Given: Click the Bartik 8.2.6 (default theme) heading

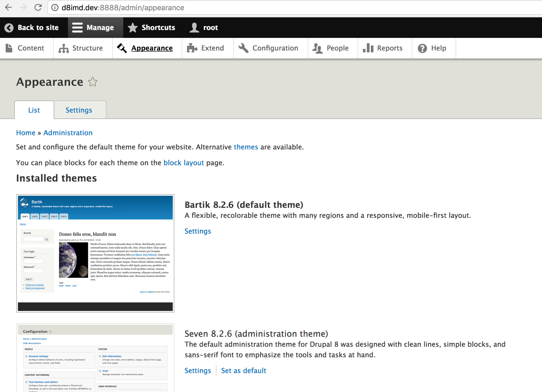Looking at the screenshot, I should tap(244, 205).
